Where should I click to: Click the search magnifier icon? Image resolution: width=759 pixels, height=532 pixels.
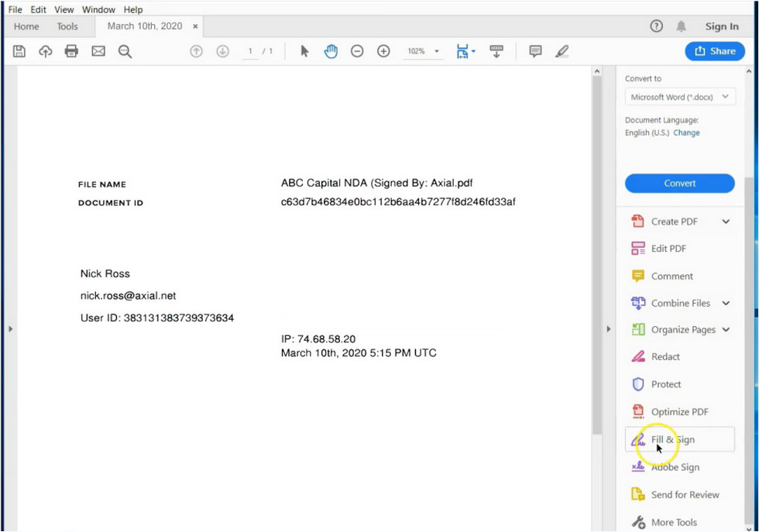coord(125,51)
